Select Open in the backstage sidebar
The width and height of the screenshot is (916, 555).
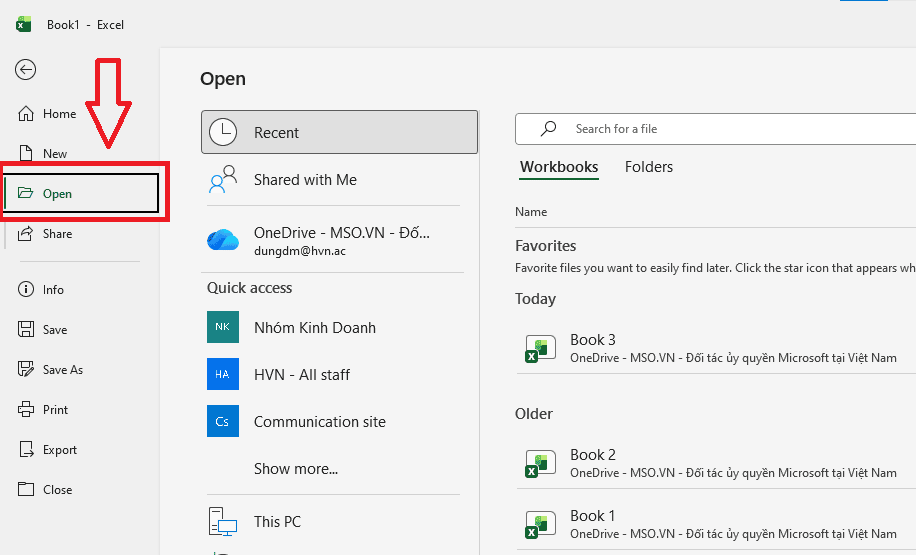click(x=81, y=193)
